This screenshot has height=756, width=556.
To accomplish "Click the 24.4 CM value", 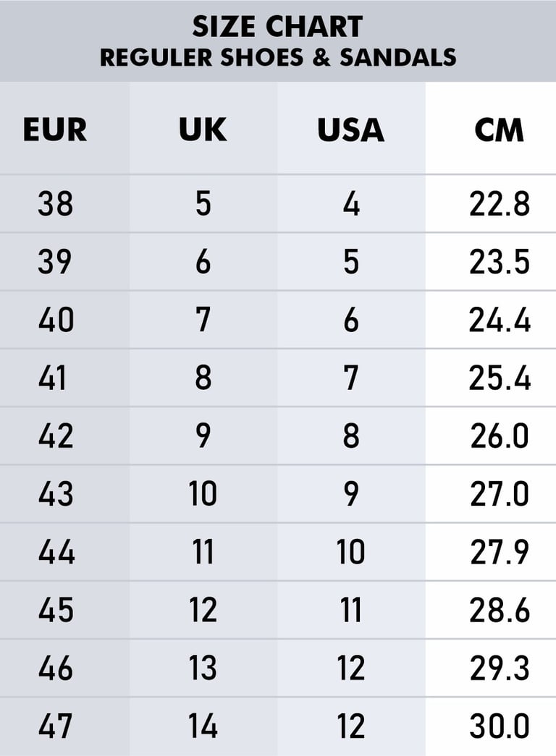I will click(500, 320).
